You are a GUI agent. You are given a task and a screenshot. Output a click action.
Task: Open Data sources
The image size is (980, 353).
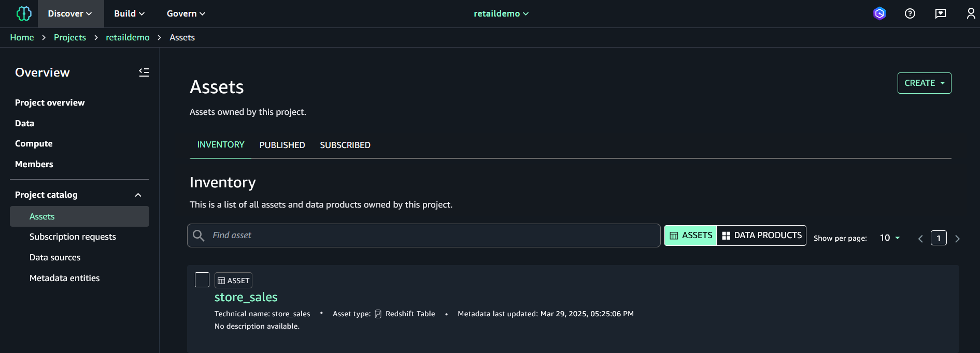pos(55,257)
